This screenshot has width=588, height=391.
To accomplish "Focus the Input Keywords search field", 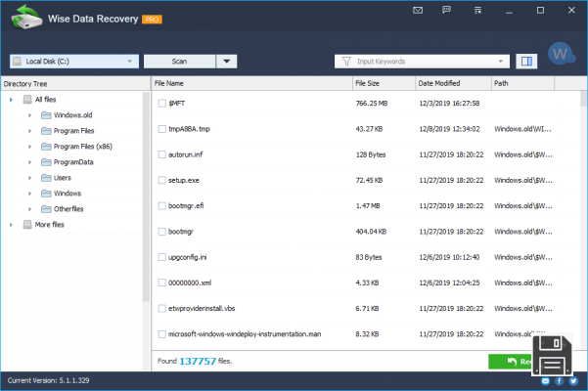I will 422,61.
